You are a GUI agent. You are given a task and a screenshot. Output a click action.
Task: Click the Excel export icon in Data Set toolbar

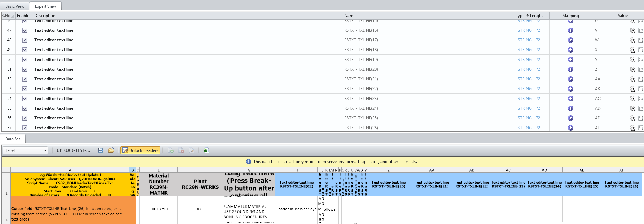tap(206, 150)
